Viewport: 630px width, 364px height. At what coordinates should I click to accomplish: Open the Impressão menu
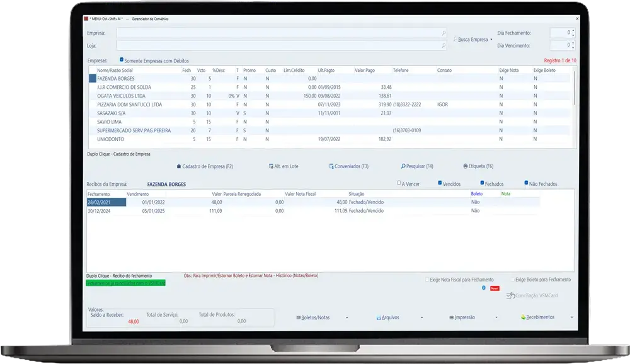(x=463, y=317)
